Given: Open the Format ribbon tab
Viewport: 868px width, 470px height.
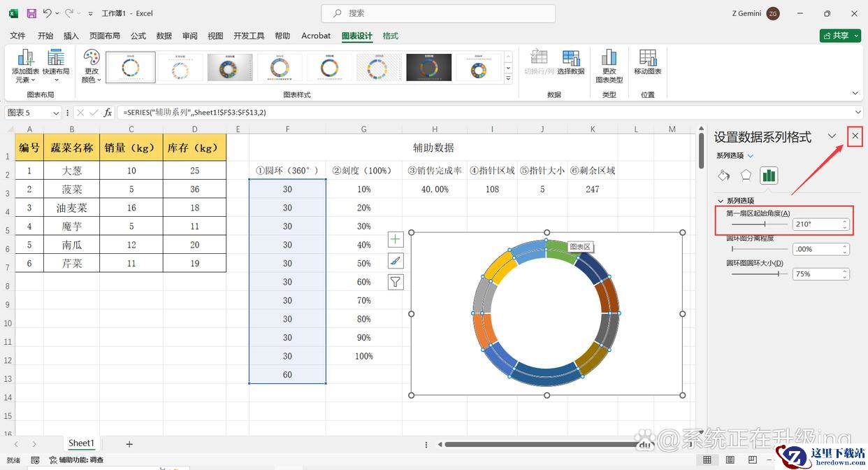Looking at the screenshot, I should [390, 36].
